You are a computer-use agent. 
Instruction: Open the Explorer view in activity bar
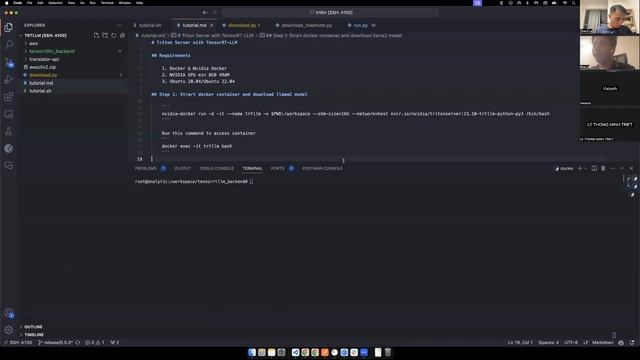(x=9, y=27)
